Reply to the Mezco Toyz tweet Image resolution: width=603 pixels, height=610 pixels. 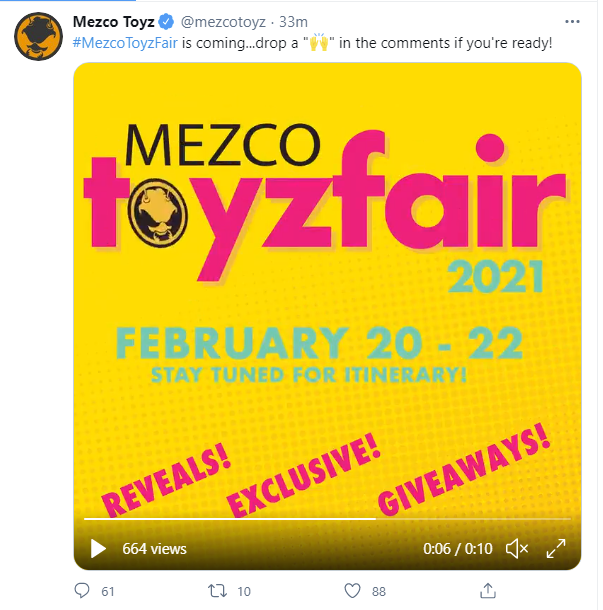click(x=82, y=591)
